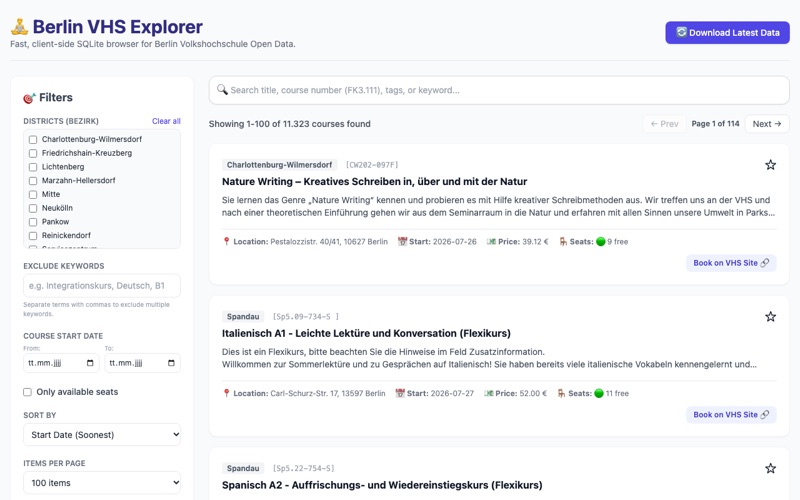The height and width of the screenshot is (500, 800).
Task: Book Nature Writing on VHS Site
Action: pos(731,263)
